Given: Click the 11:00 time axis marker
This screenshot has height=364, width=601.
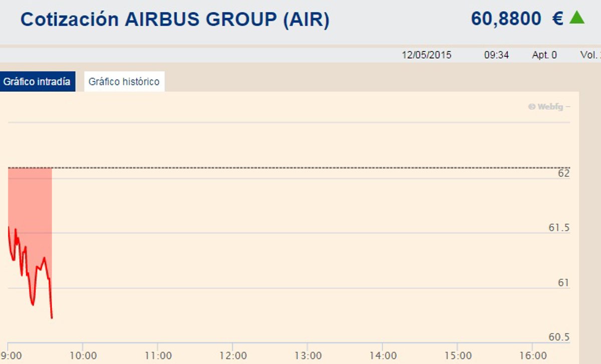Looking at the screenshot, I should [158, 356].
